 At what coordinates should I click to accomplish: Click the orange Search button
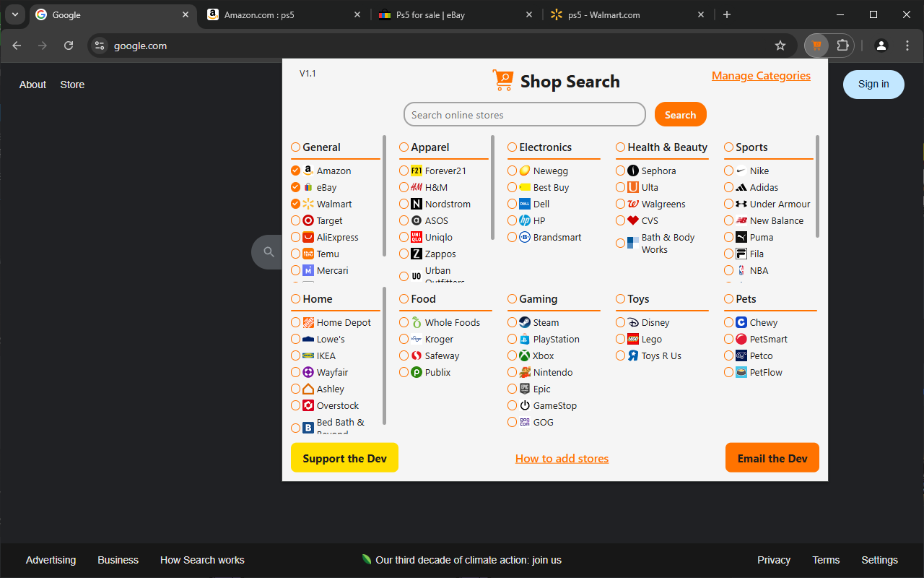681,114
